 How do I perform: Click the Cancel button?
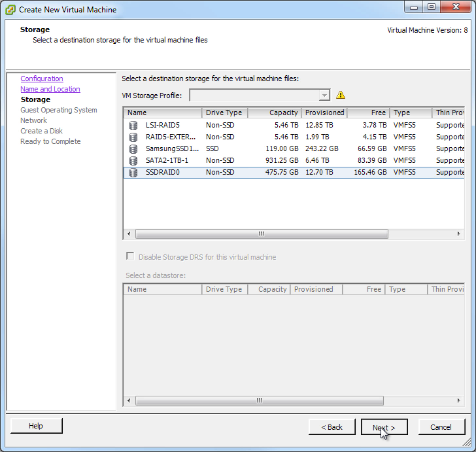[441, 427]
